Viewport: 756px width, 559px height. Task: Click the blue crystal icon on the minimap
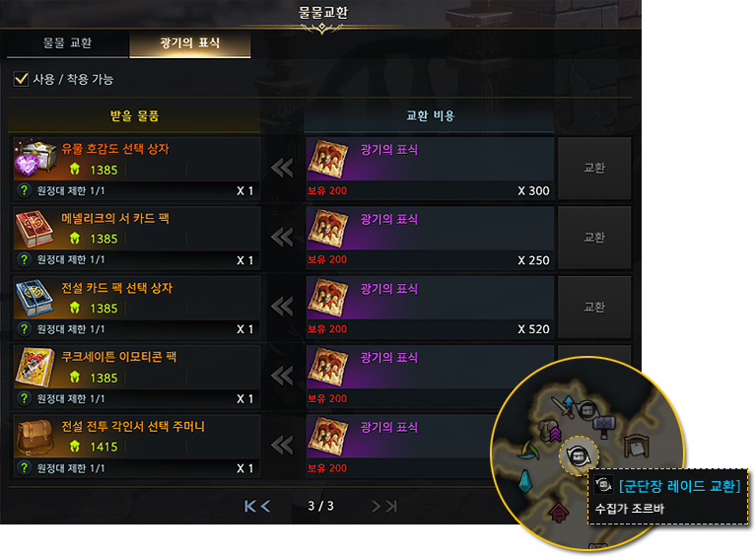525,481
